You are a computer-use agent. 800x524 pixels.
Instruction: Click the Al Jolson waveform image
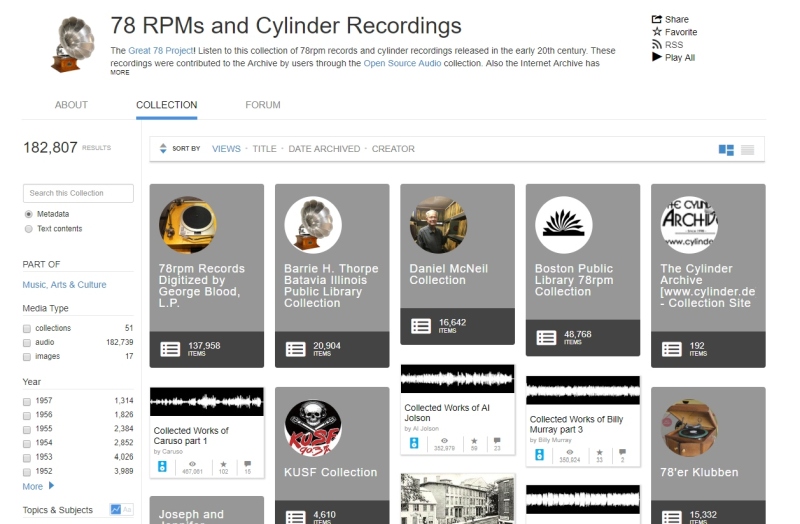(458, 379)
